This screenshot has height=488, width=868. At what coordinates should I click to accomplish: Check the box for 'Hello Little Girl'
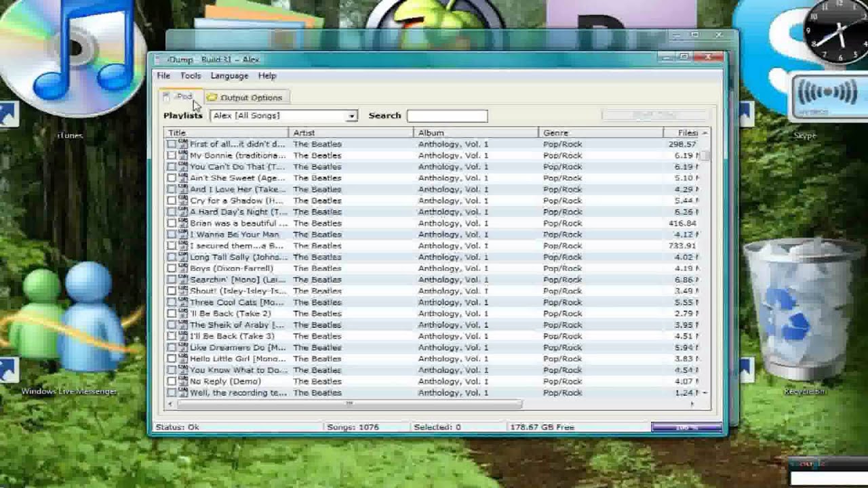click(172, 359)
